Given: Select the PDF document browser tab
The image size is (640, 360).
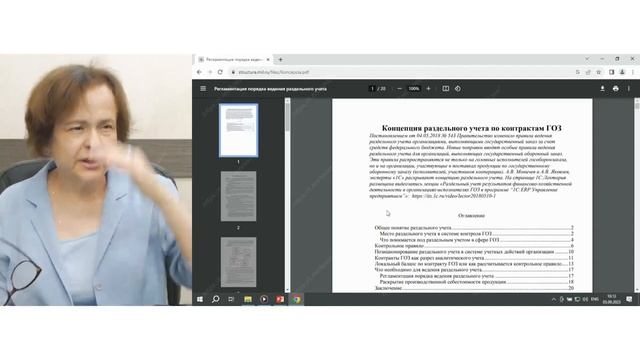Looking at the screenshot, I should pyautogui.click(x=234, y=60).
